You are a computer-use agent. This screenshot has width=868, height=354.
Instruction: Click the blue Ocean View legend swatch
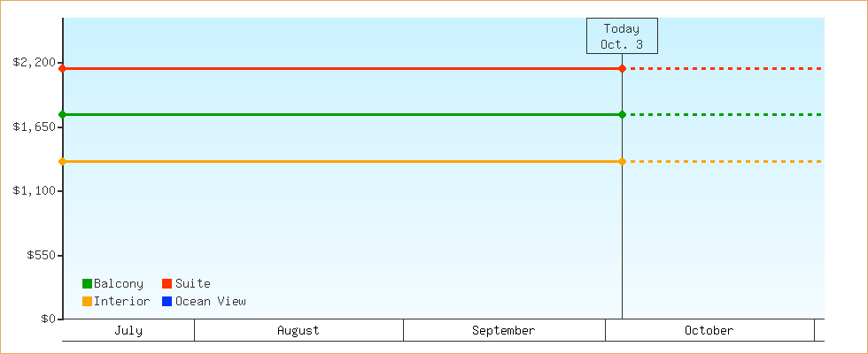tap(167, 302)
